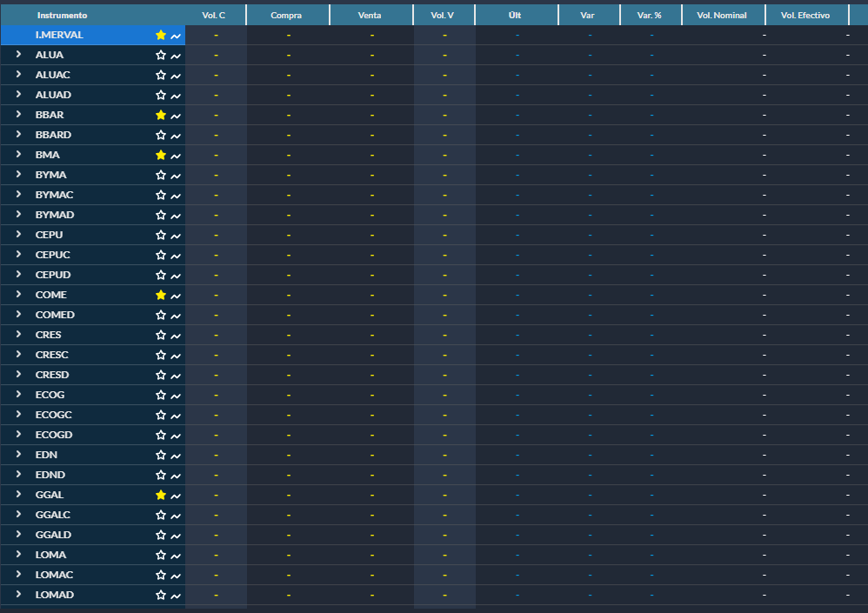The image size is (868, 613).
Task: Click the Var. % column header
Action: [x=650, y=16]
